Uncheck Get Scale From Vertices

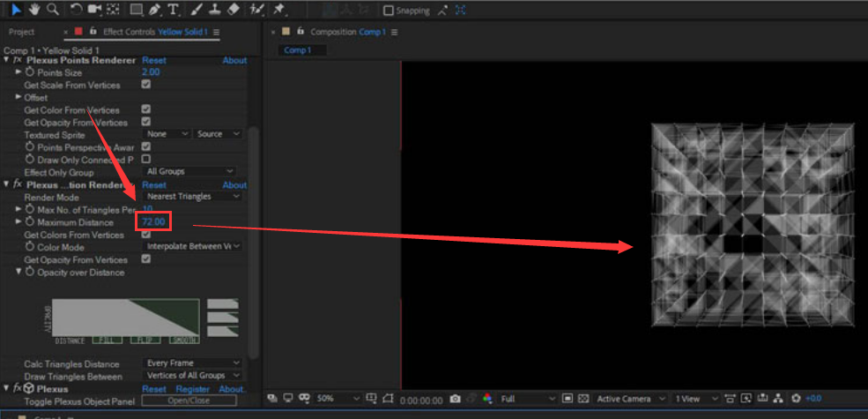[146, 85]
